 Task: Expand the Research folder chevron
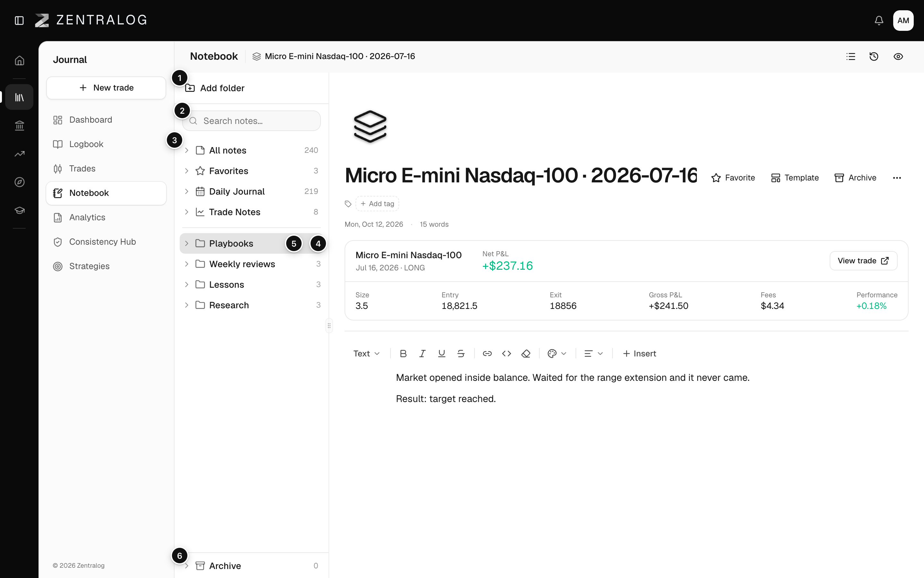pyautogui.click(x=187, y=305)
